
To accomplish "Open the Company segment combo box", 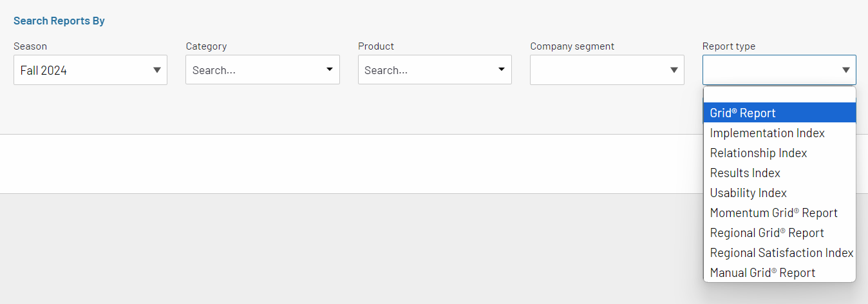I will [607, 70].
